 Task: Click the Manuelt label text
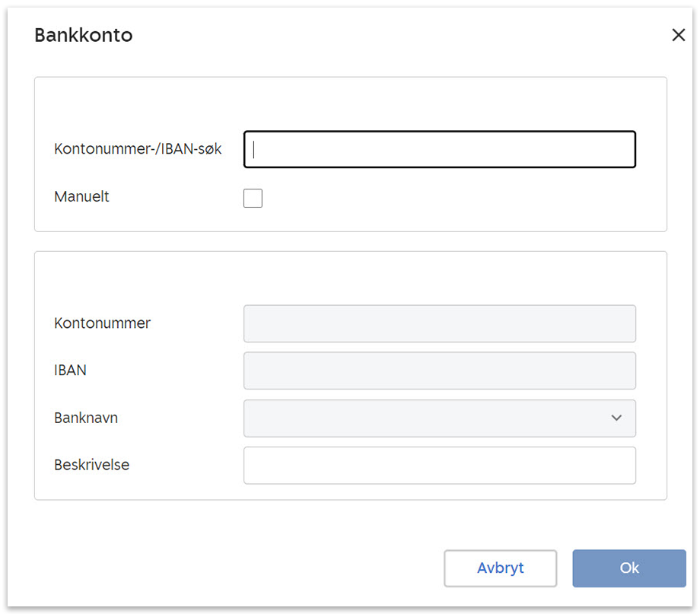(x=81, y=197)
